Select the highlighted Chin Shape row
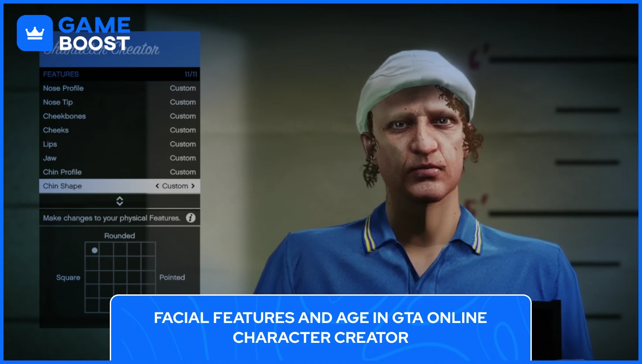This screenshot has width=642, height=364. point(62,186)
